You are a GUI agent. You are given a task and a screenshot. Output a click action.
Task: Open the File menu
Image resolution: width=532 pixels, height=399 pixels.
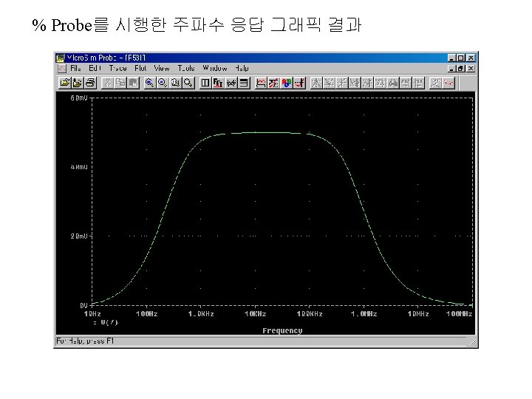click(x=75, y=68)
